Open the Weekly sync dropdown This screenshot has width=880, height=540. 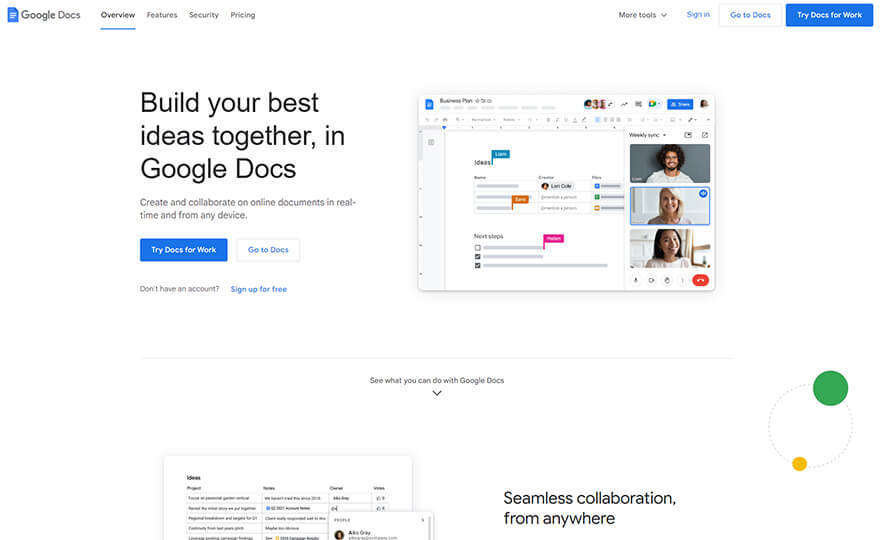[x=647, y=135]
